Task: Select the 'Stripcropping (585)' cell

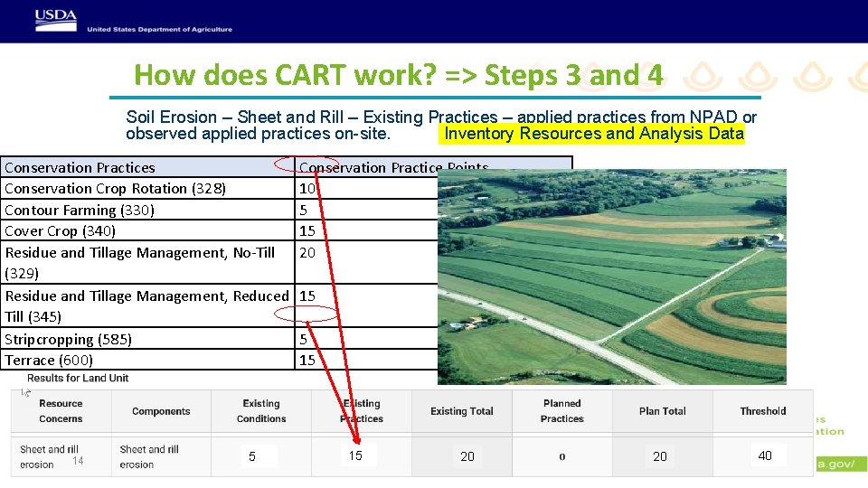Action: pyautogui.click(x=147, y=339)
